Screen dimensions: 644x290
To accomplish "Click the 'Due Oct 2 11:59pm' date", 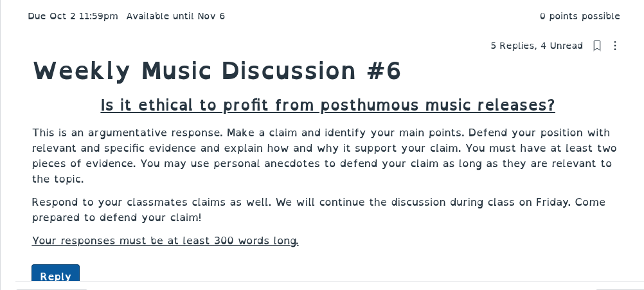I will click(x=73, y=16).
